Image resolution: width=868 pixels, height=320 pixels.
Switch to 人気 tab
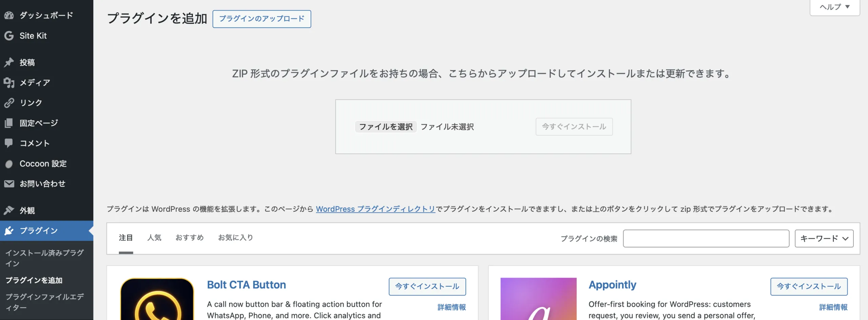coord(154,238)
